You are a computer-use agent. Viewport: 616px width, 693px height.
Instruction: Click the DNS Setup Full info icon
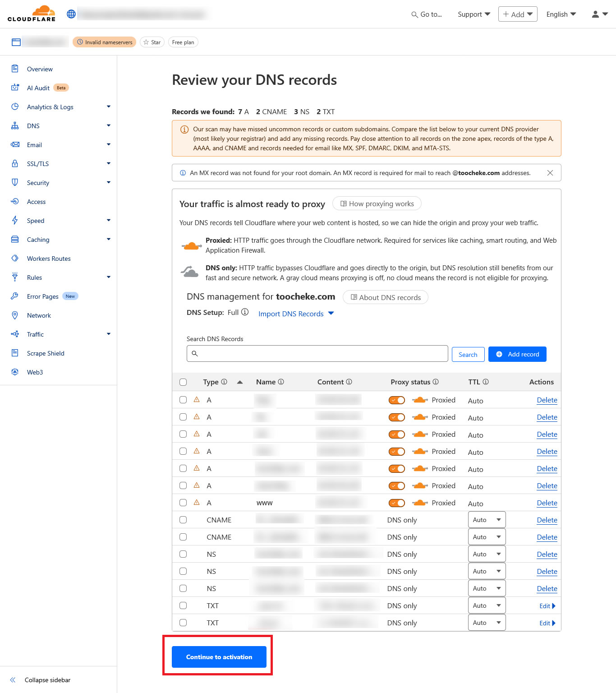[x=245, y=312]
